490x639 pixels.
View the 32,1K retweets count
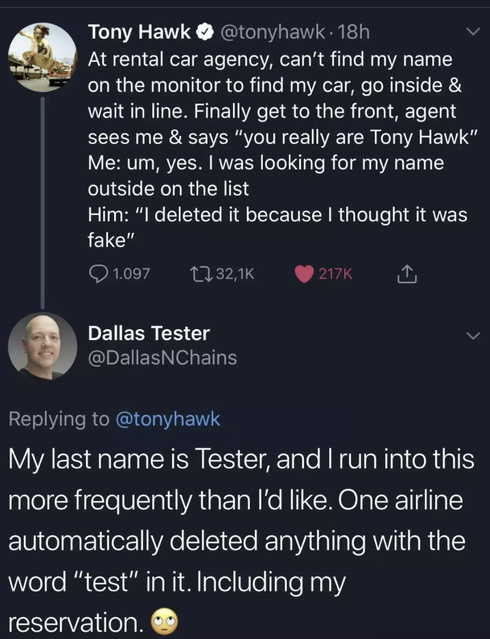click(x=235, y=274)
